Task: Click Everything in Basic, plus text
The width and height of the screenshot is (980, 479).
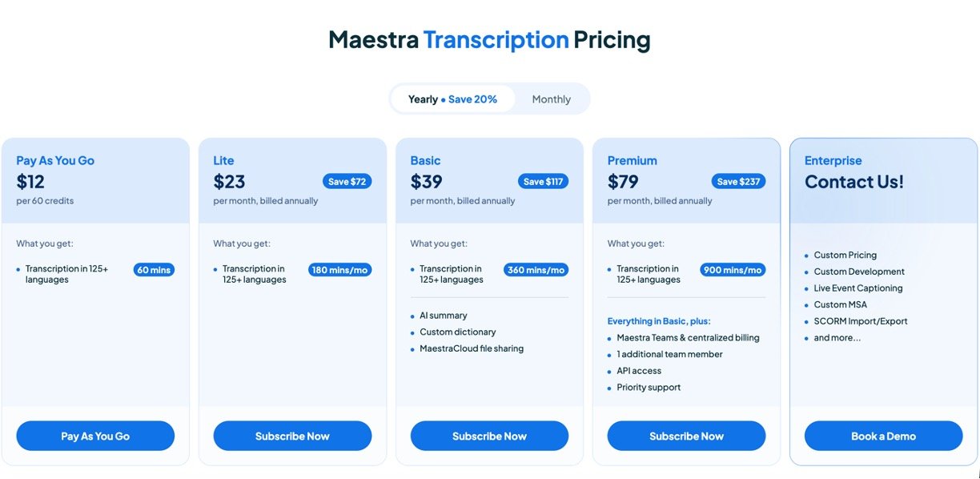Action: pos(659,321)
